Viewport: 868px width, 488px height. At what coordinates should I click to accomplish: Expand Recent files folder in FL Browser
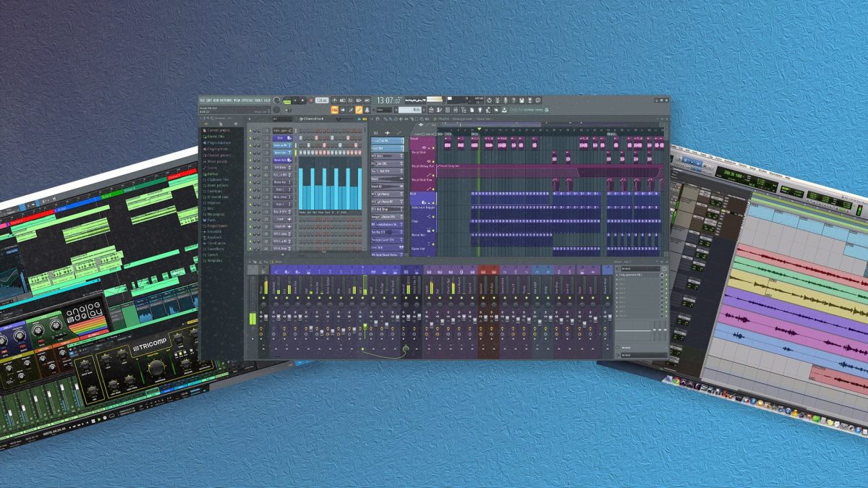tap(216, 137)
